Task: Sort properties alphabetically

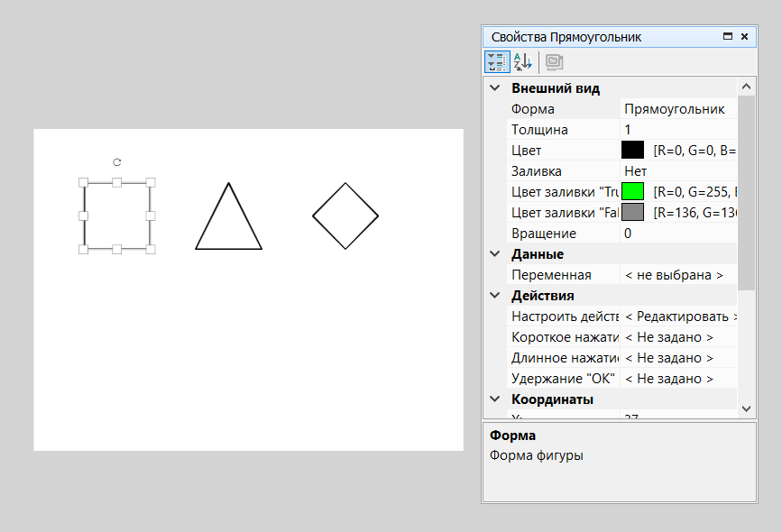Action: click(522, 62)
